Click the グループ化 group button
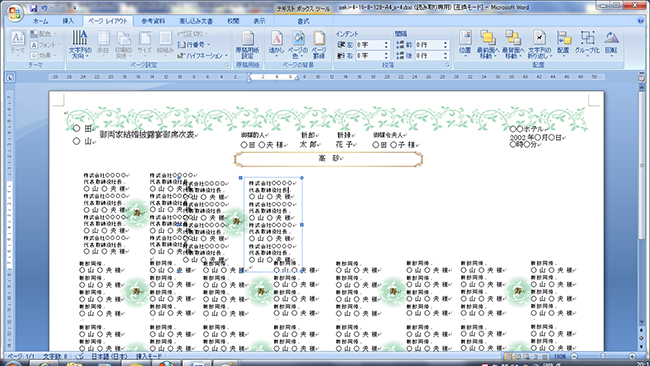The height and width of the screenshot is (366, 650). 587,44
